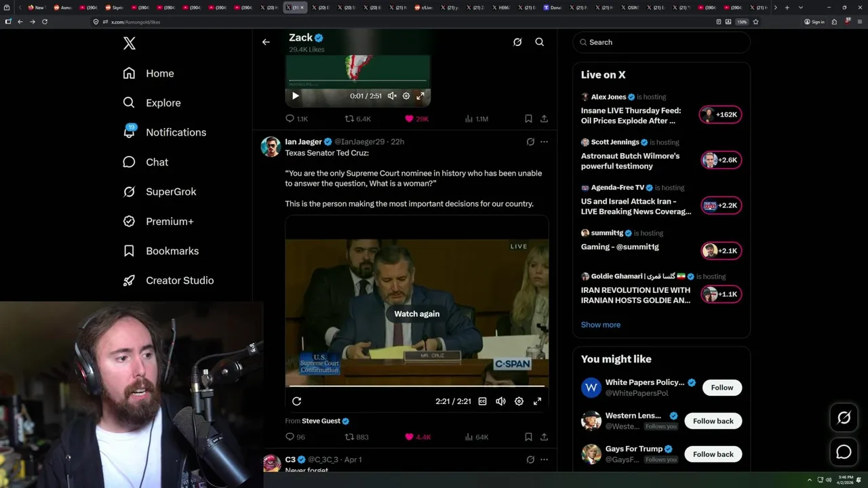The width and height of the screenshot is (868, 488).
Task: Click the Ian Jaeger display name
Action: [x=303, y=142]
